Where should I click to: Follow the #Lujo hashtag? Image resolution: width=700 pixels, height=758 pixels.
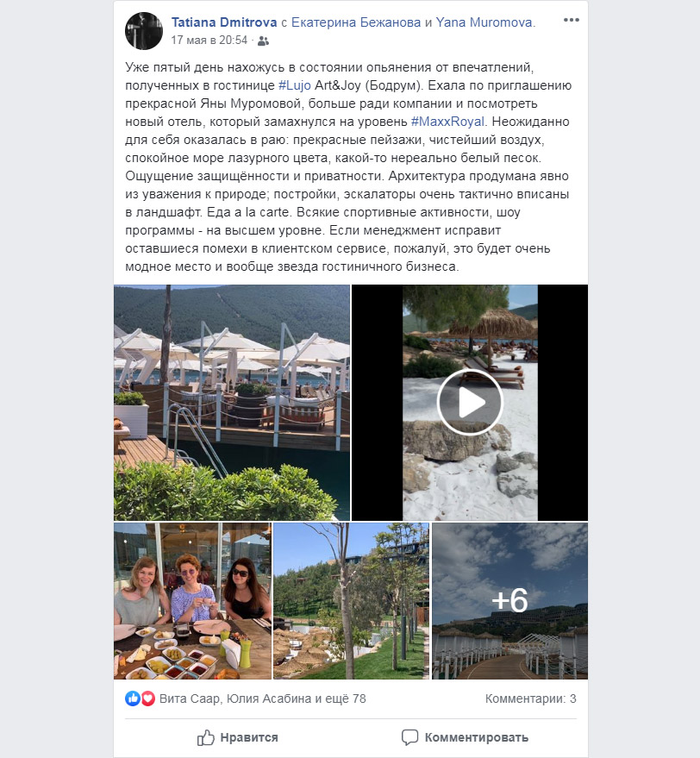pyautogui.click(x=295, y=85)
